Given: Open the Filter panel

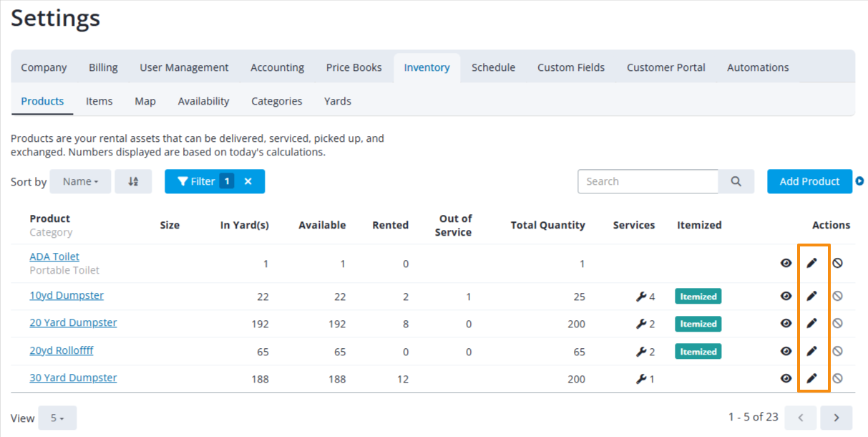Looking at the screenshot, I should (x=206, y=181).
